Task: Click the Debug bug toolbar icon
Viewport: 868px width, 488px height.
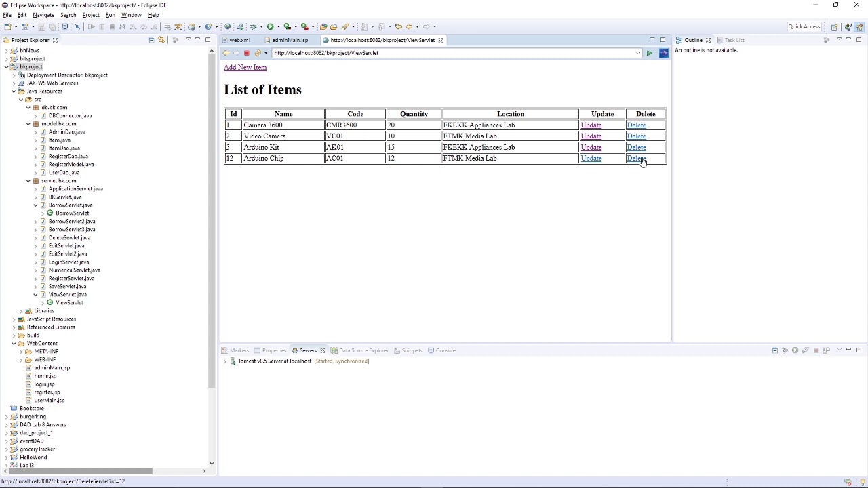Action: 254,26
